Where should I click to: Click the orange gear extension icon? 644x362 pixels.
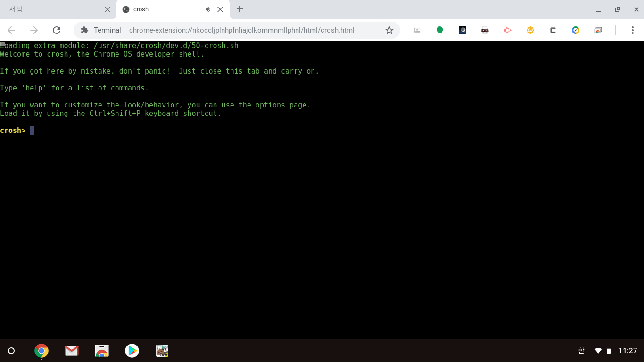coord(530,30)
